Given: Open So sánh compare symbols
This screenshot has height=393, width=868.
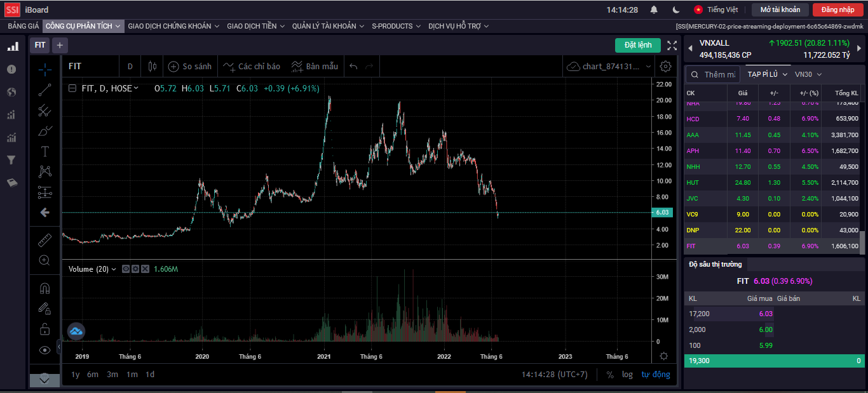Looking at the screenshot, I should tap(189, 66).
